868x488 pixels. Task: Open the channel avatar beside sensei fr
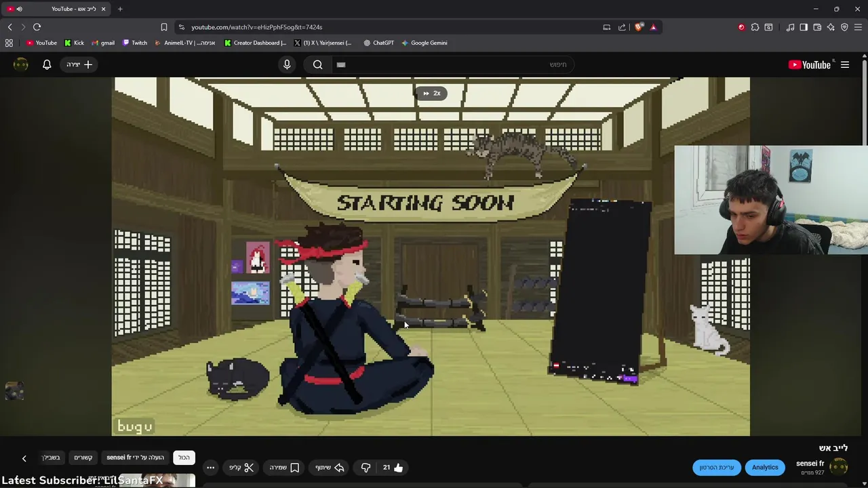pos(839,467)
